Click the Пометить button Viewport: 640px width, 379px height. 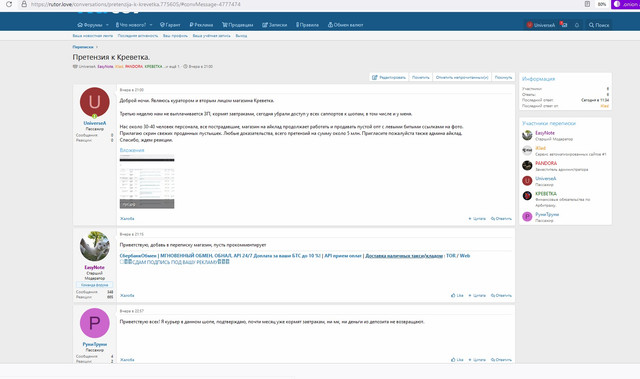(x=420, y=77)
